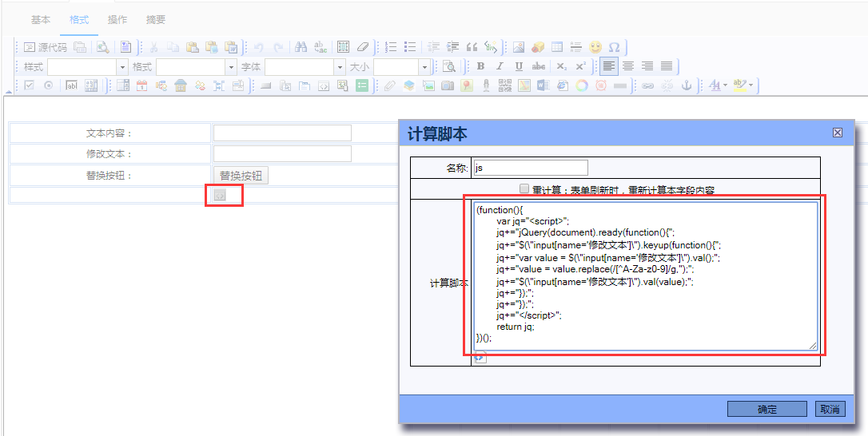This screenshot has height=436, width=868.
Task: Toggle align left
Action: [609, 66]
